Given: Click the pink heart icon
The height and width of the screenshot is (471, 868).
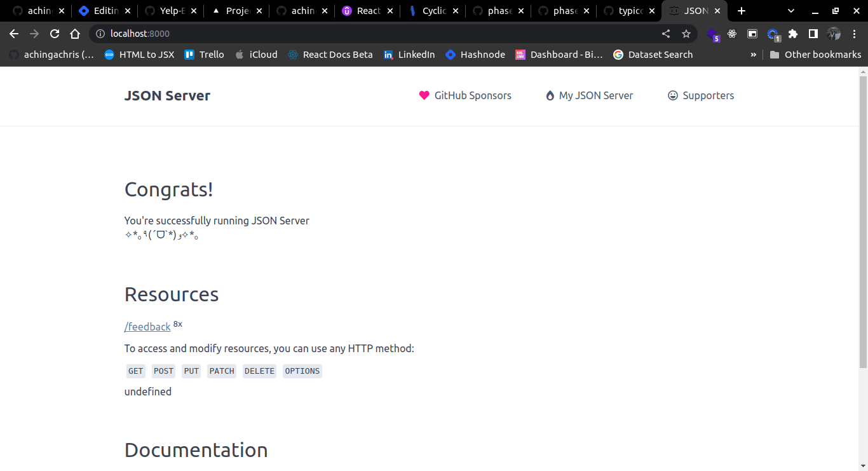Looking at the screenshot, I should 424,96.
